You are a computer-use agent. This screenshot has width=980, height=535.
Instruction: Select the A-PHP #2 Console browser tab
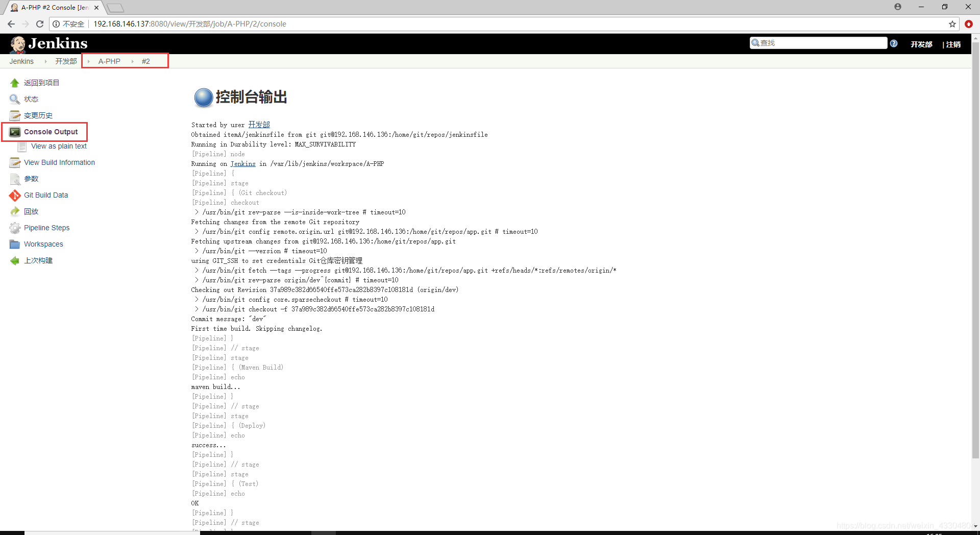pos(54,7)
